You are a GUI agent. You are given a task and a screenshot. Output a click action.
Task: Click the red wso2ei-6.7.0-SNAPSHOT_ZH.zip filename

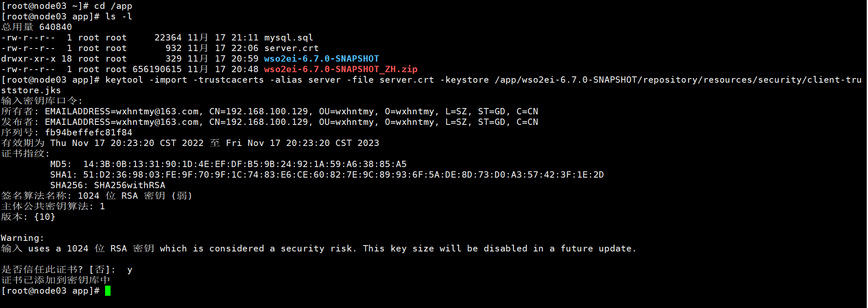pos(341,69)
